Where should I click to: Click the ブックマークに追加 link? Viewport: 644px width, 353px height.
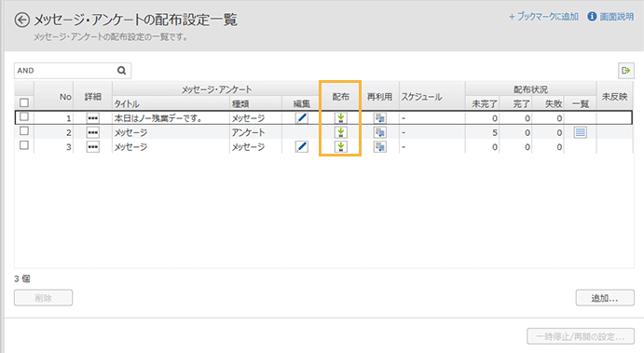coord(543,17)
